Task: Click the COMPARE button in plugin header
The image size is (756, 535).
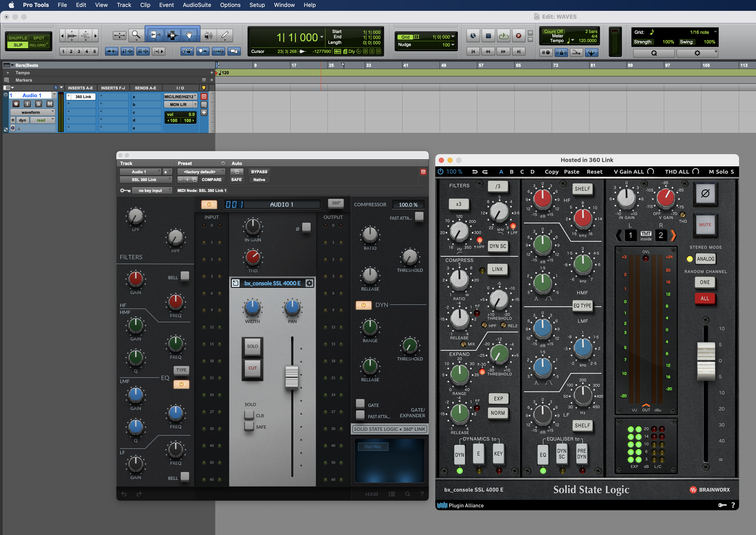Action: tap(211, 180)
